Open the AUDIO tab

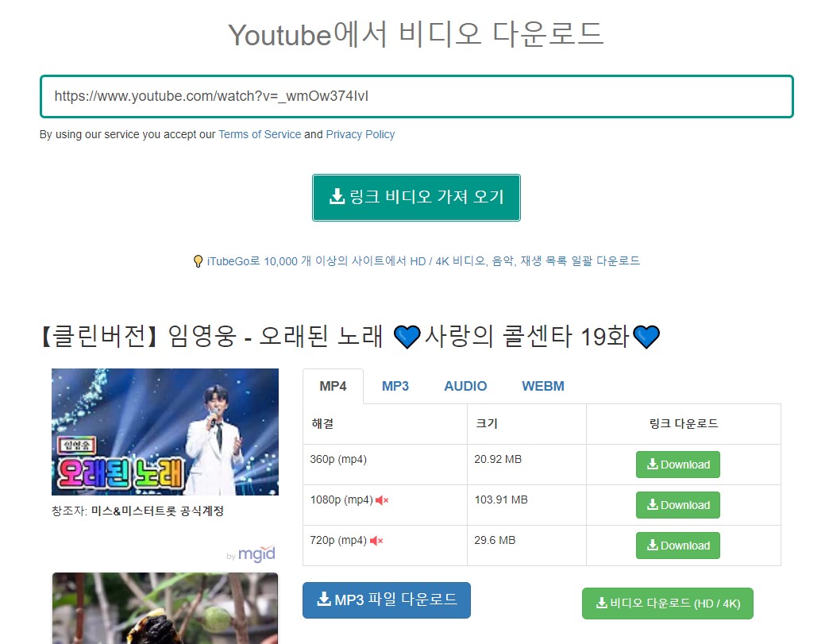click(x=465, y=386)
